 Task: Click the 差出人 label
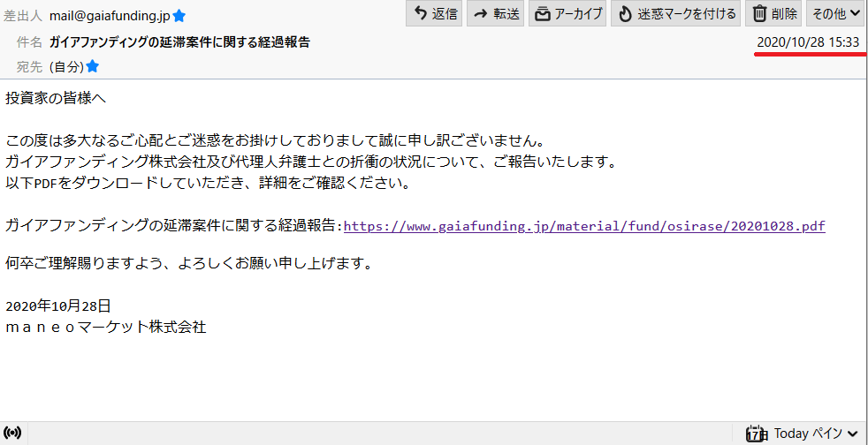click(23, 16)
